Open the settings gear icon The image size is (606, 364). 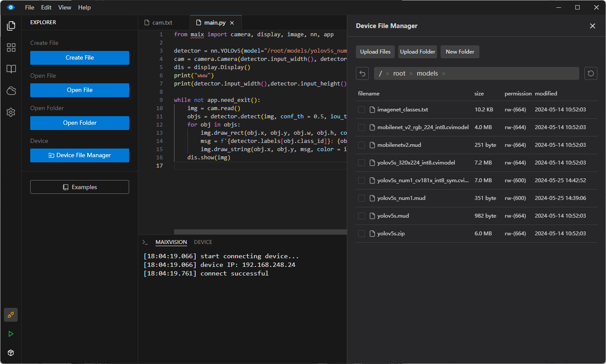(x=11, y=112)
